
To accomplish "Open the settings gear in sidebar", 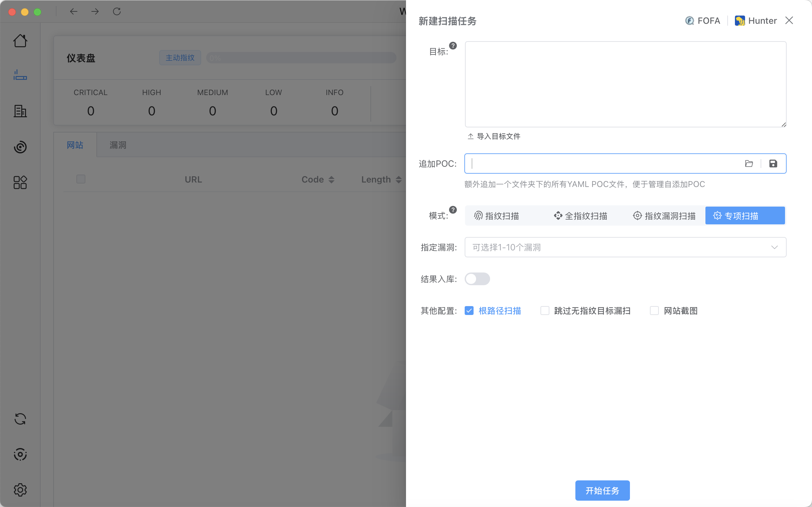I will pyautogui.click(x=20, y=490).
